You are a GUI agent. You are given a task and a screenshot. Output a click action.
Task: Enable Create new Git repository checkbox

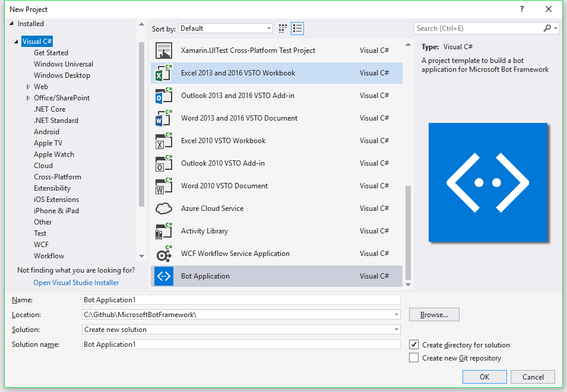[x=414, y=358]
